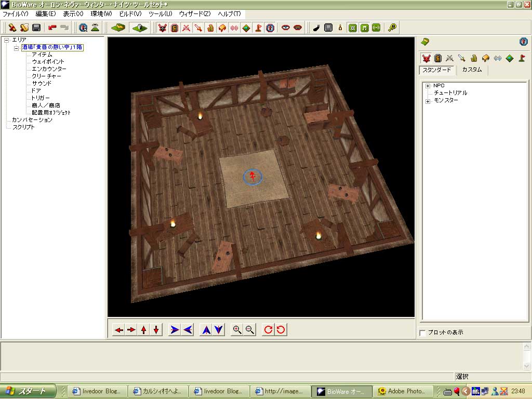Toggle the red lips toolbar button
Screen dimensions: 532x399
coord(298,28)
